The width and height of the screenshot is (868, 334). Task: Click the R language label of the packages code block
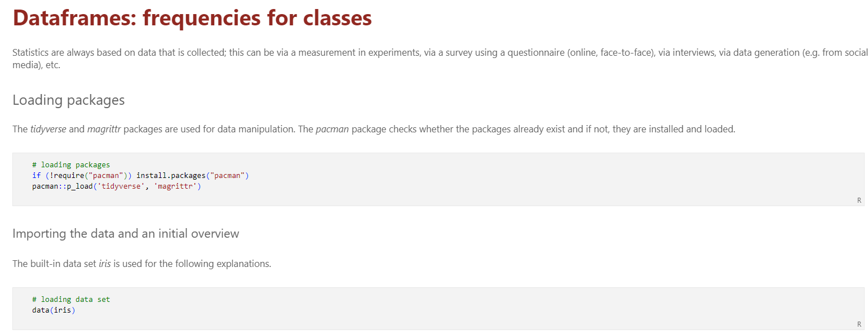pos(859,200)
